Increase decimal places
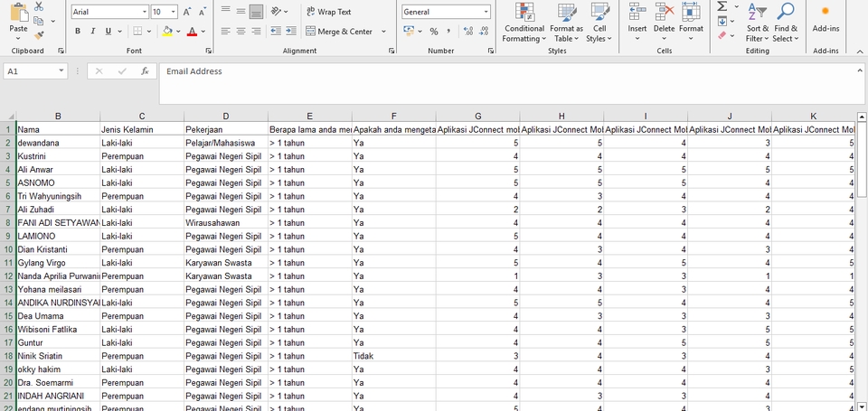 pyautogui.click(x=468, y=32)
